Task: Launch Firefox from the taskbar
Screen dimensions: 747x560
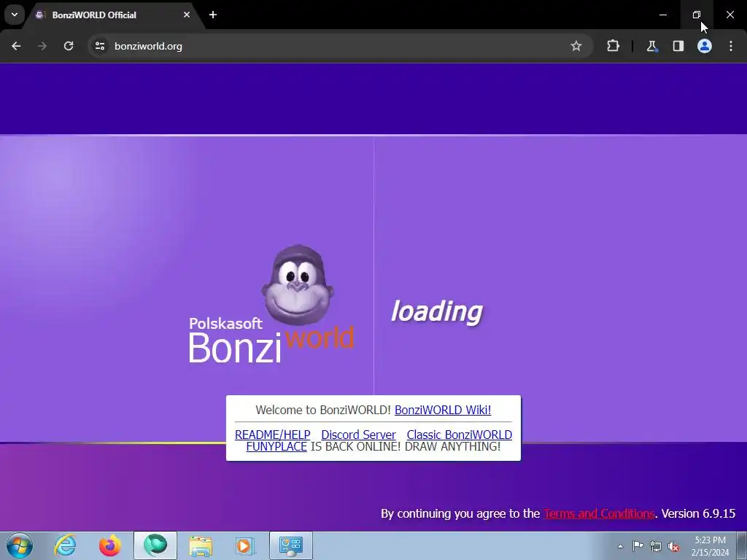Action: pyautogui.click(x=110, y=545)
